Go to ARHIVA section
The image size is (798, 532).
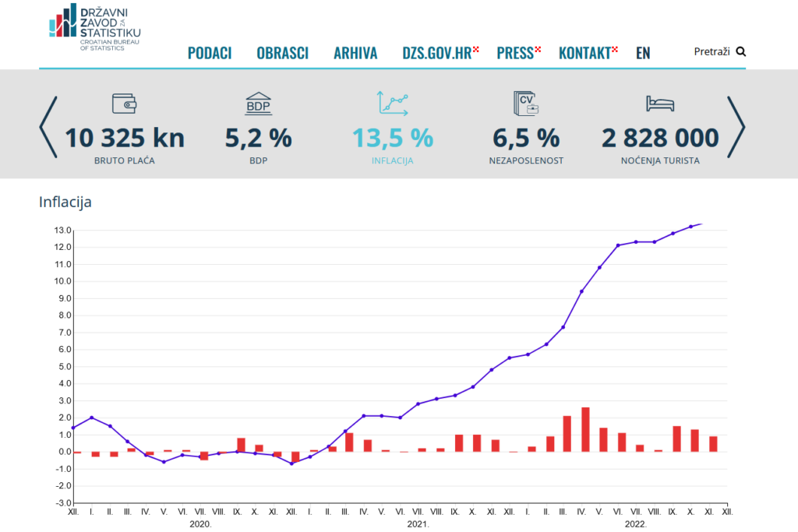[x=355, y=53]
